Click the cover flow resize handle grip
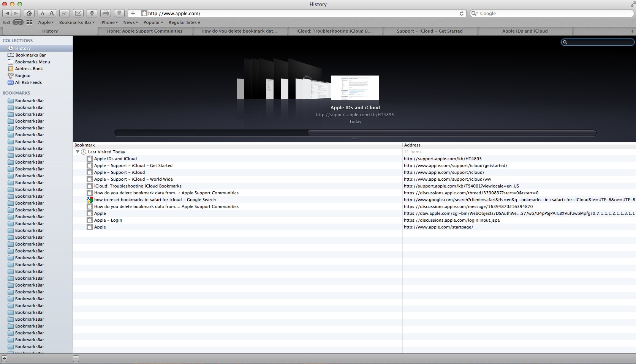Viewport: 636px width, 364px height. pos(355,139)
